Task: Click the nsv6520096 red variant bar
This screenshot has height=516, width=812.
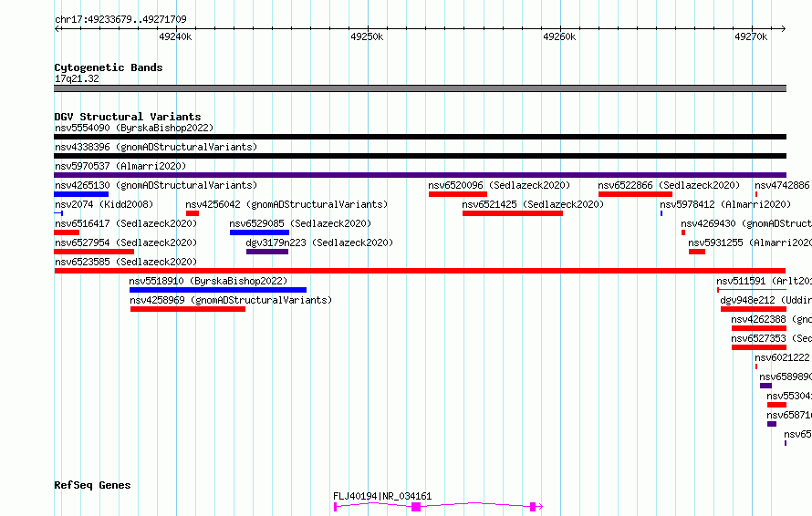Action: pyautogui.click(x=458, y=194)
